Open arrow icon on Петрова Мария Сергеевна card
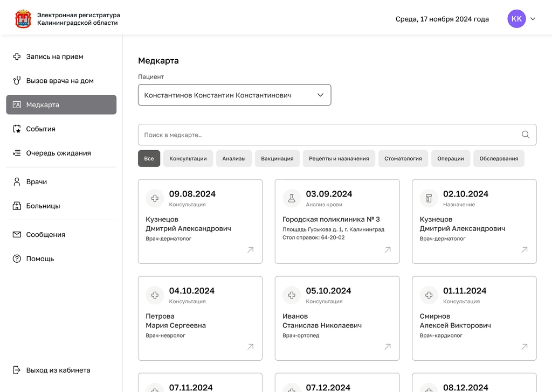 click(250, 347)
